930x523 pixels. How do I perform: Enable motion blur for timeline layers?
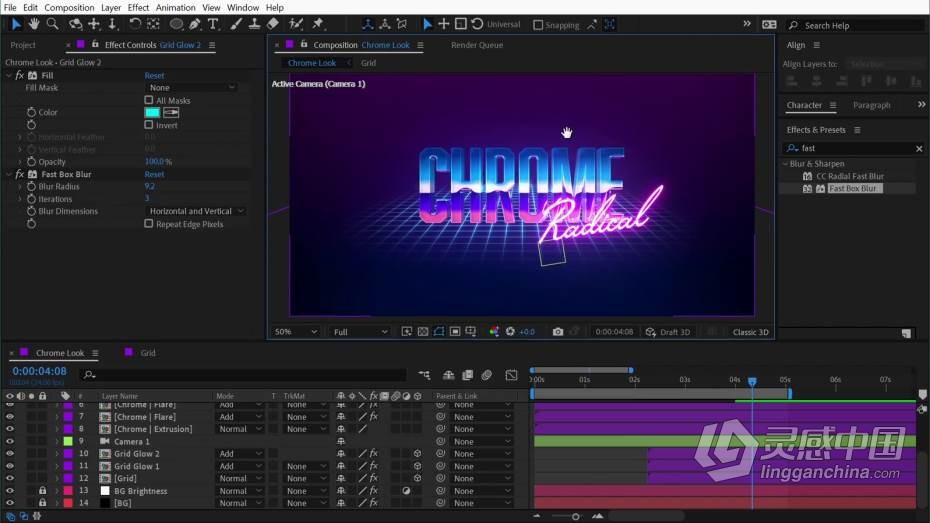487,375
